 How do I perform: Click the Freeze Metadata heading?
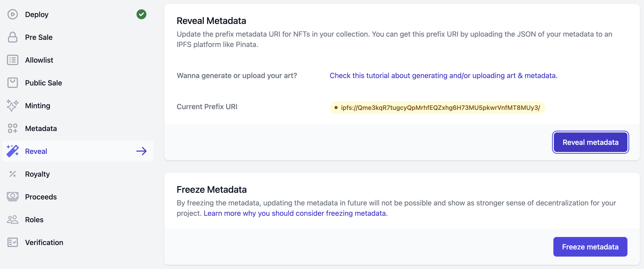[212, 190]
